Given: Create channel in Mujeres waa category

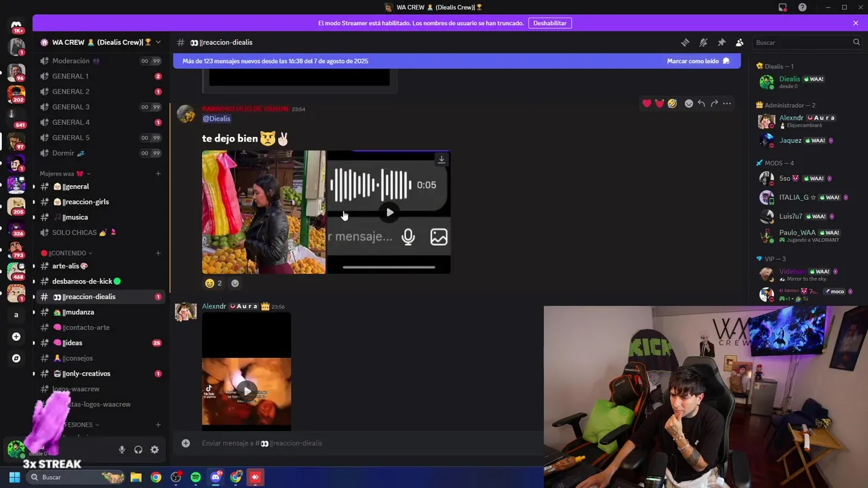Looking at the screenshot, I should (158, 174).
